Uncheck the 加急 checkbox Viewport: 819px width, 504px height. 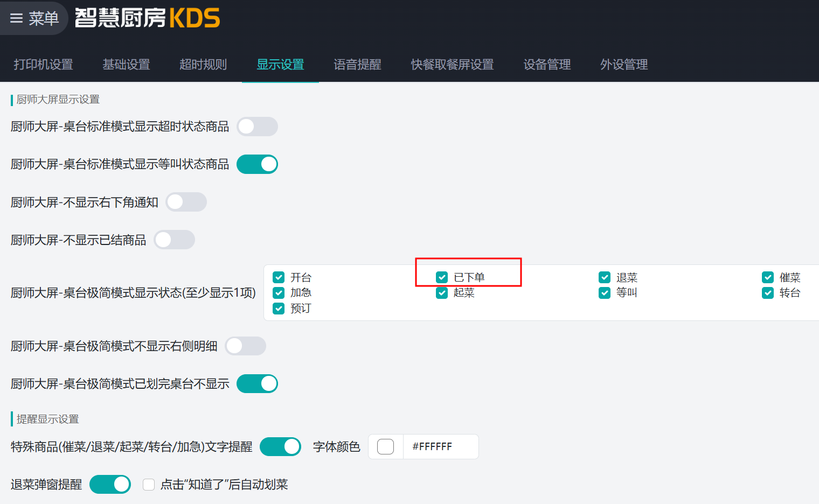279,292
